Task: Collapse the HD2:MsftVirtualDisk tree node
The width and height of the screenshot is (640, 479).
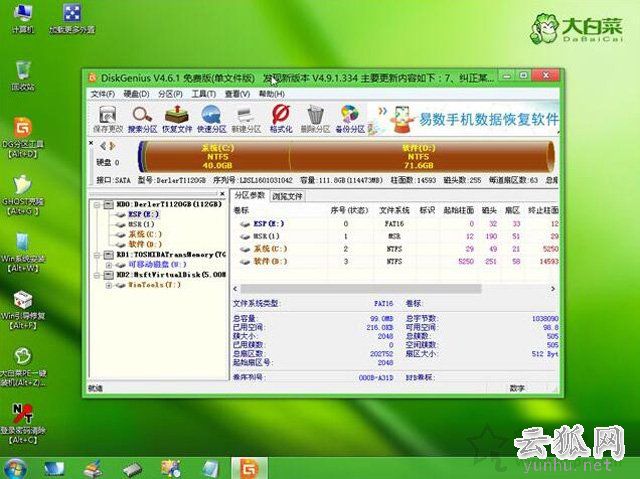Action: (97, 275)
